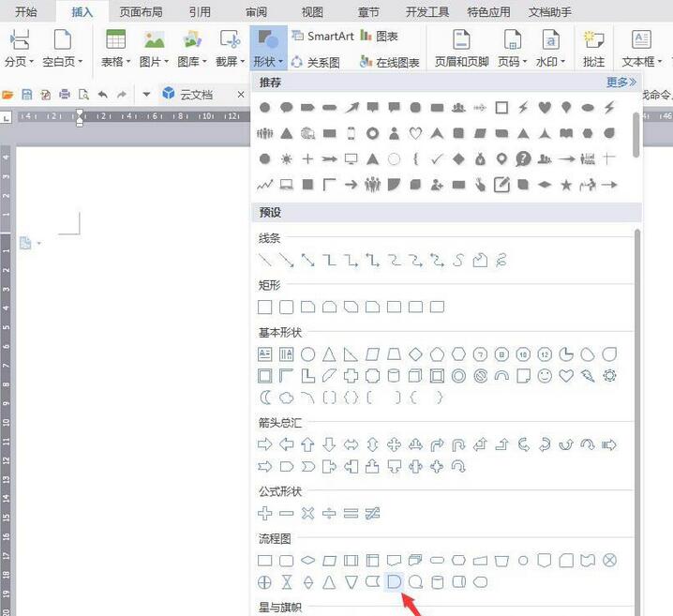Choose the recommended question mark bubble
673x616 pixels.
coord(523,158)
